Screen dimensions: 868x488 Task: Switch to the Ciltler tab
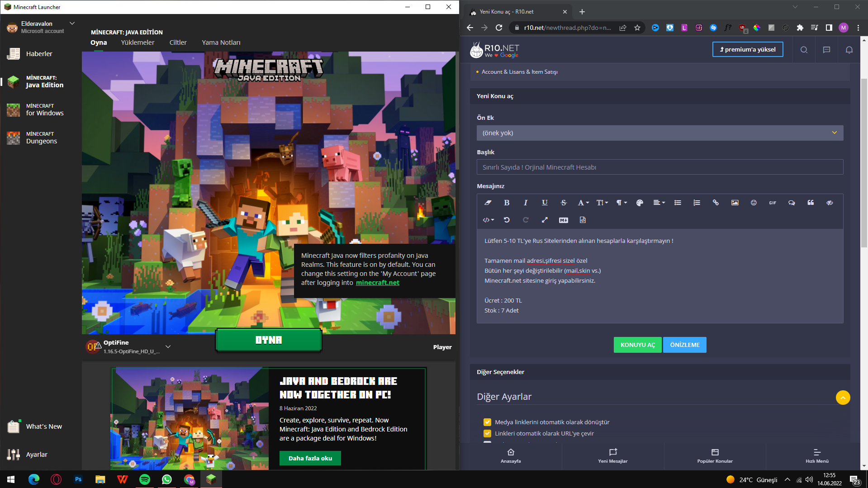click(x=178, y=43)
